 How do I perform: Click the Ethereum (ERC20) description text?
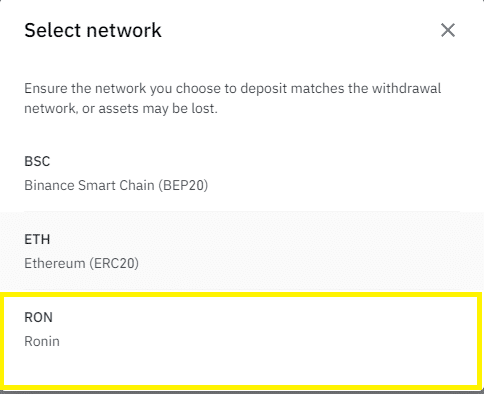click(81, 263)
